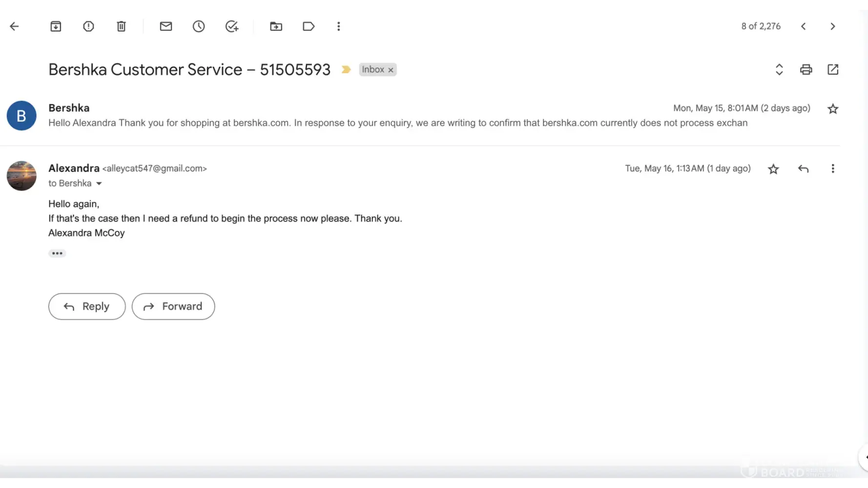Screen dimensions: 868x488
Task: Open more options for Alexandra's message
Action: point(833,169)
